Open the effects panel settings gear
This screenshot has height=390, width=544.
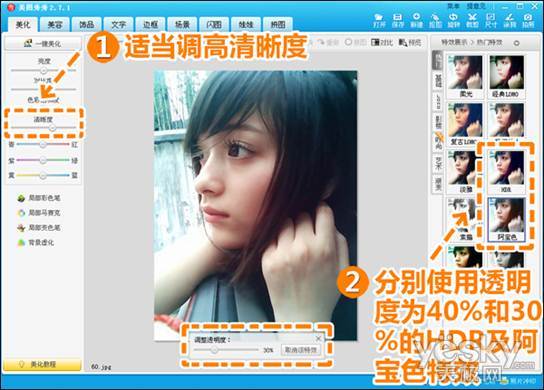point(516,43)
